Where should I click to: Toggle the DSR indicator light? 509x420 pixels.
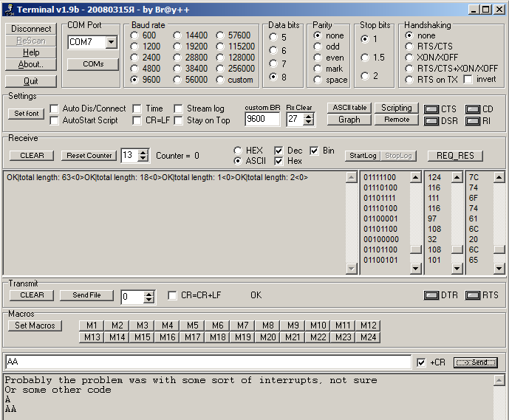tap(431, 121)
